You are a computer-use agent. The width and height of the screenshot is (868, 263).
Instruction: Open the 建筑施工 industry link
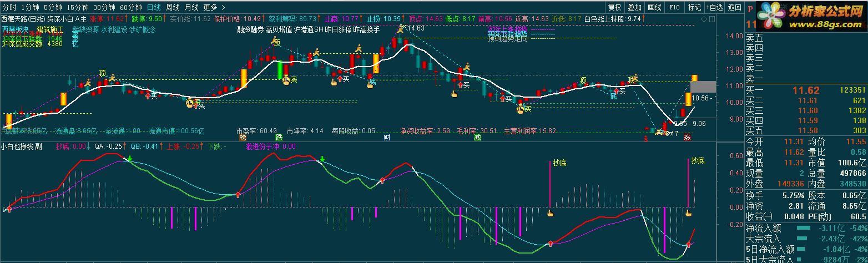pos(51,29)
